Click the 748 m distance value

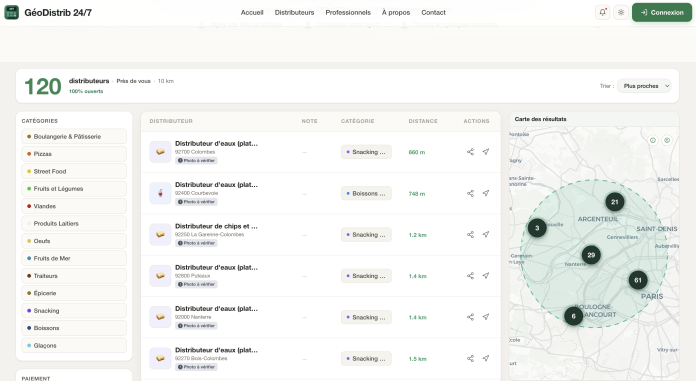pyautogui.click(x=417, y=194)
